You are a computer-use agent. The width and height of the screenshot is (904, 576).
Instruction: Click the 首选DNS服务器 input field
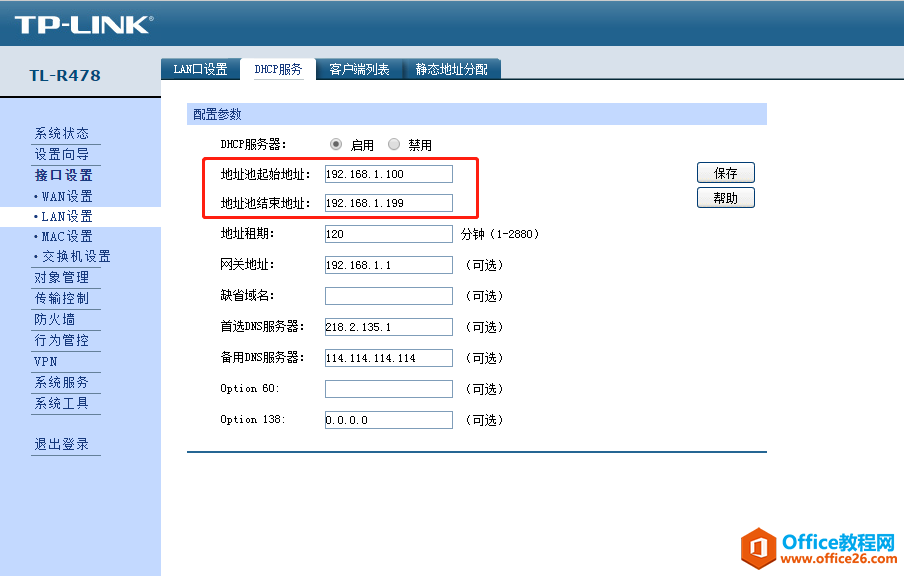[388, 327]
